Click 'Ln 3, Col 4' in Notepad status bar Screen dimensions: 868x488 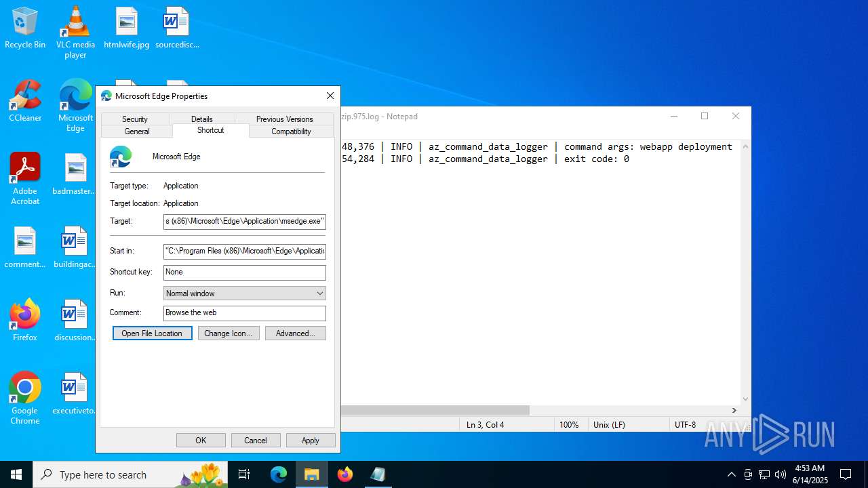click(485, 425)
